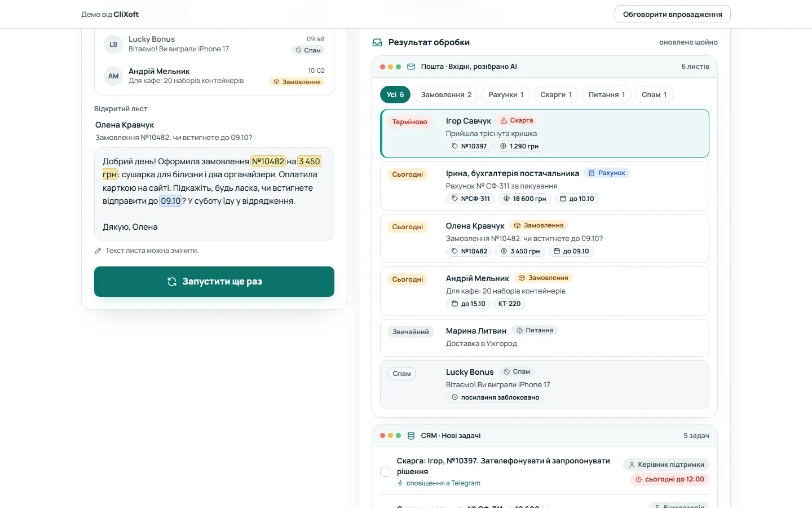Open the Андрій Мельник email in the inbox list
The image size is (812, 508).
(x=214, y=76)
